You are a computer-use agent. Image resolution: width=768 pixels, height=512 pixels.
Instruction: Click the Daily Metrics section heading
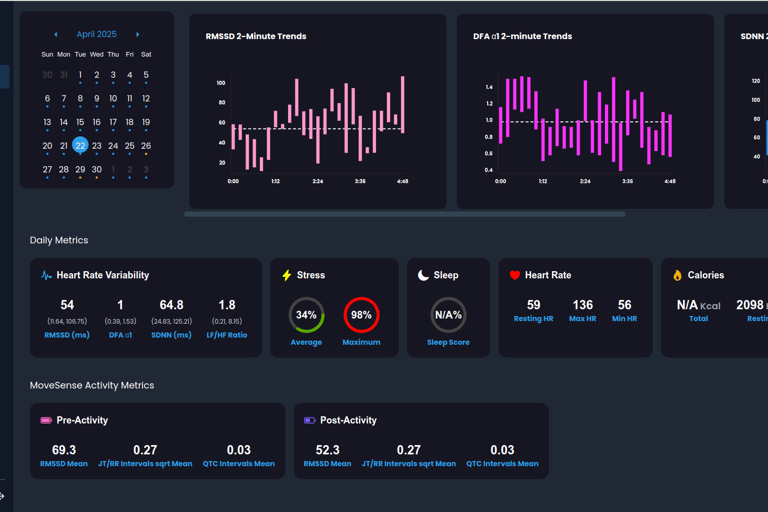[59, 240]
